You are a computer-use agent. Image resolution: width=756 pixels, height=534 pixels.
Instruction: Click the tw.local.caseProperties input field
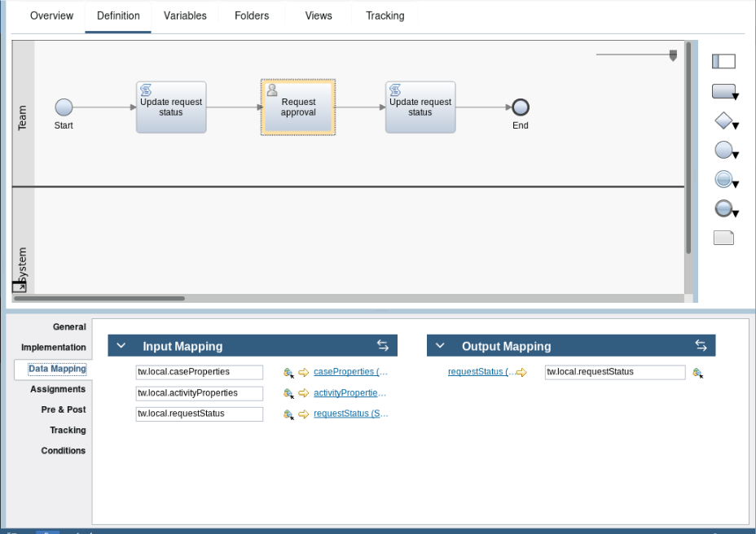coord(199,372)
